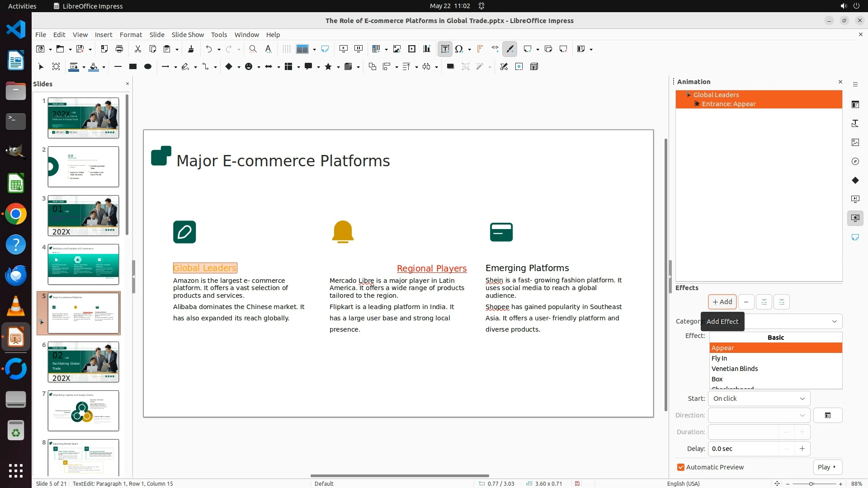The image size is (868, 488).
Task: Open the Navigator sidebar panel
Action: [x=855, y=161]
